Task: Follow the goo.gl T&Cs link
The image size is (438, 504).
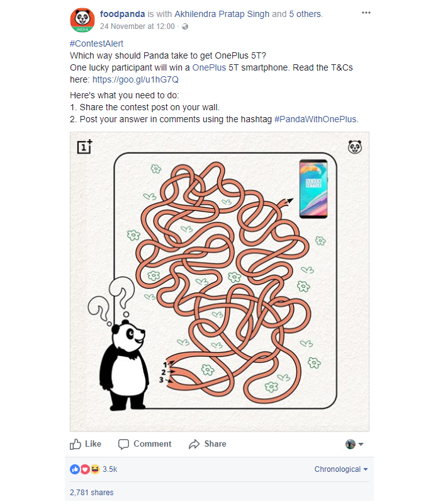Action: pyautogui.click(x=135, y=79)
